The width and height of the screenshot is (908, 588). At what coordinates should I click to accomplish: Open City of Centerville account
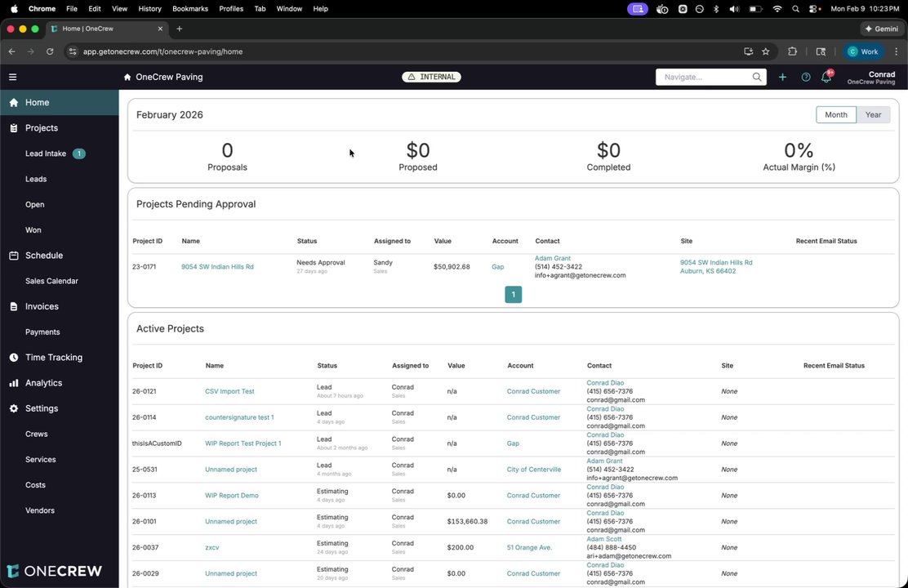[533, 470]
